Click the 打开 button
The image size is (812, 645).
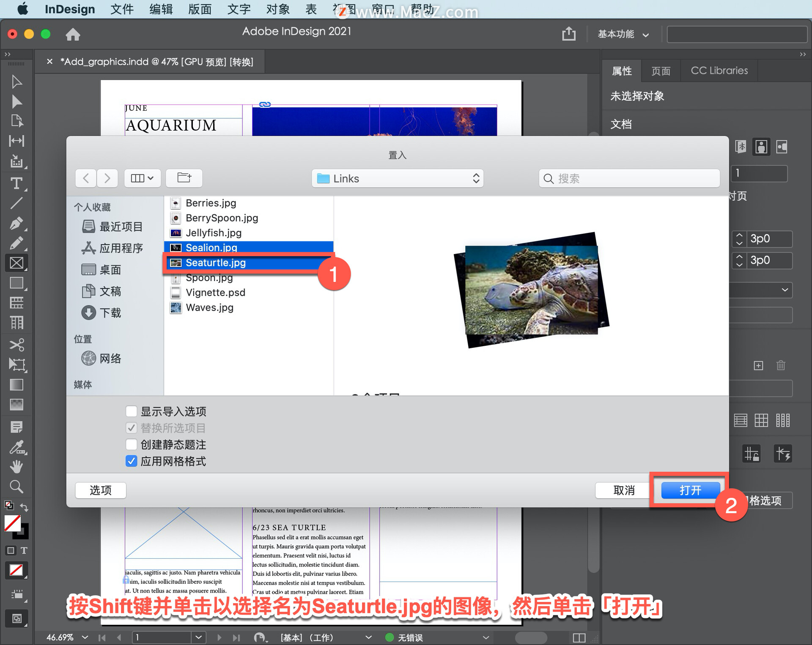tap(691, 490)
